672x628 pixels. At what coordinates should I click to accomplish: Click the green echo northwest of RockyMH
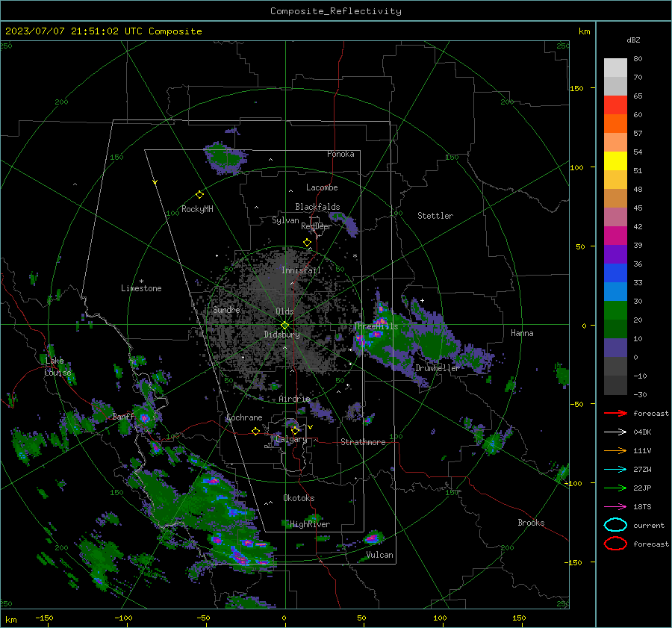coord(225,158)
